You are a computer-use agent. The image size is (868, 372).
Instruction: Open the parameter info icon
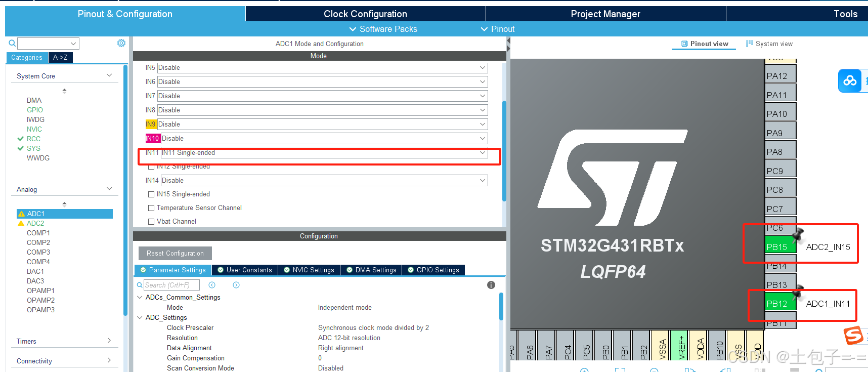point(491,285)
